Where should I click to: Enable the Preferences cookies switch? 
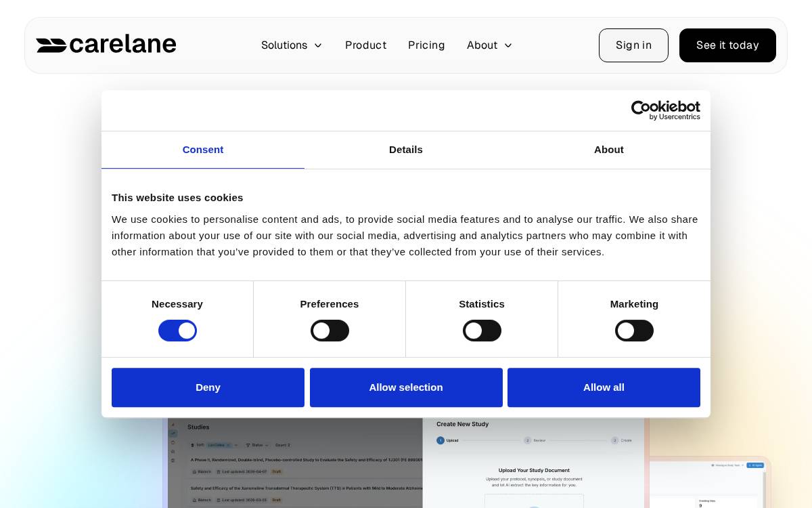(330, 331)
